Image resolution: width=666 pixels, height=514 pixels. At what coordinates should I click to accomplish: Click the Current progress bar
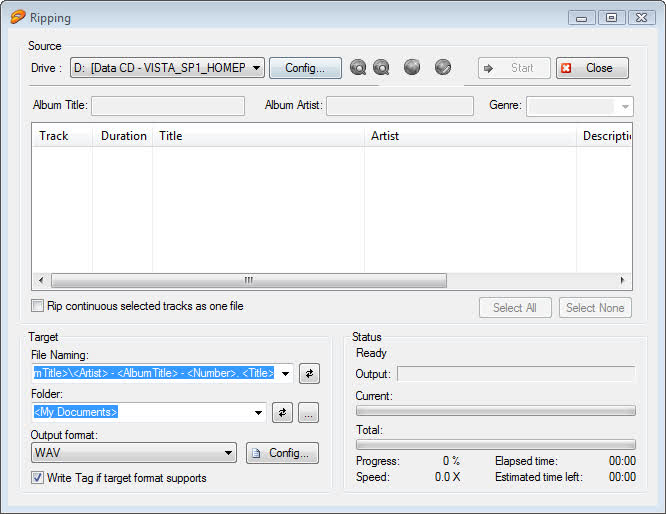[496, 411]
